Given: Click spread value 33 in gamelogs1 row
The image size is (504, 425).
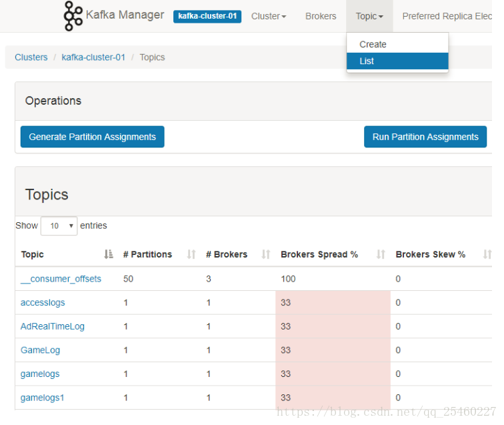Looking at the screenshot, I should point(285,398).
